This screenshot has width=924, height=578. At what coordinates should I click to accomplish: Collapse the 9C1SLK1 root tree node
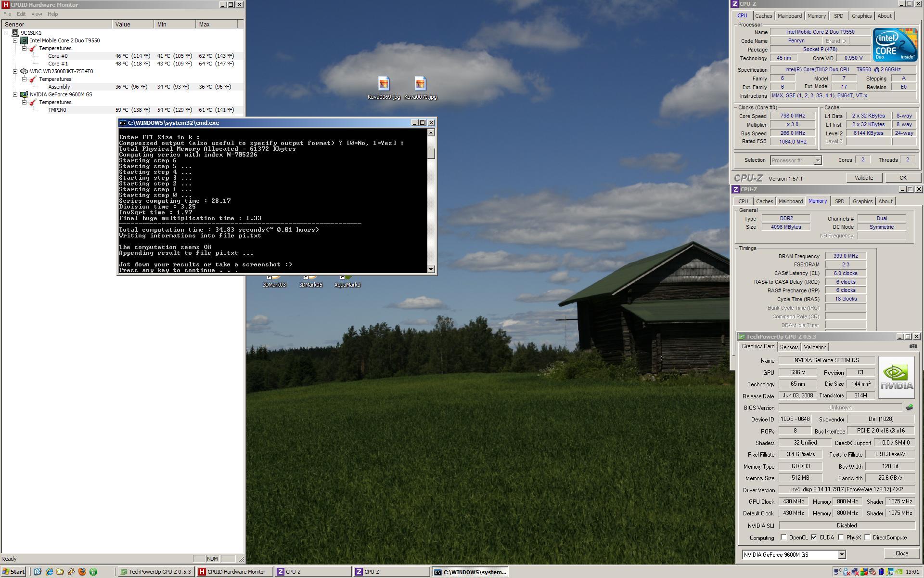point(6,33)
